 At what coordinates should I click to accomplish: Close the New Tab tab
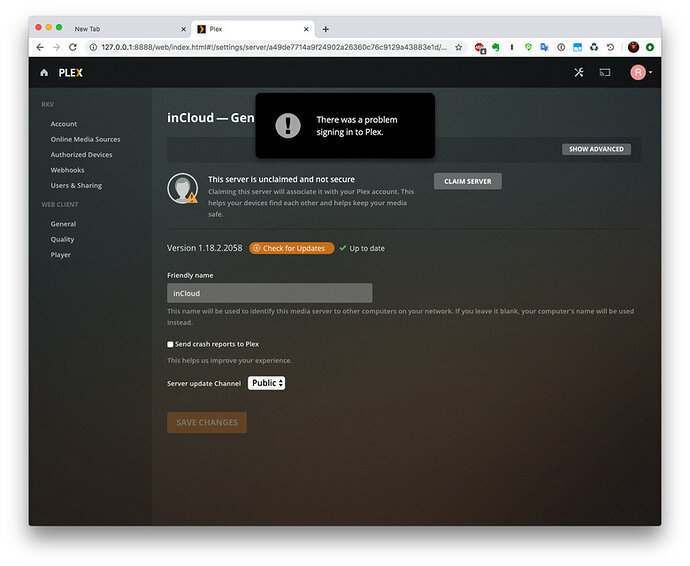(x=184, y=29)
